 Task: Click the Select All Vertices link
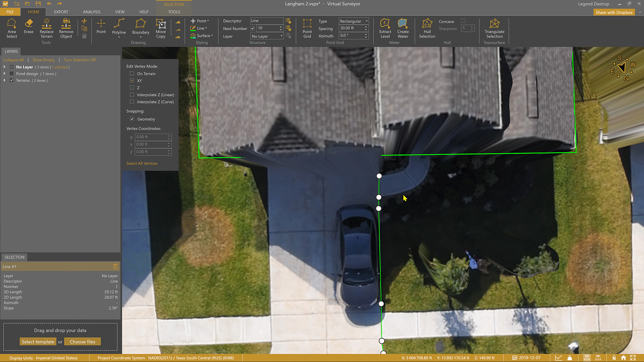[x=142, y=163]
